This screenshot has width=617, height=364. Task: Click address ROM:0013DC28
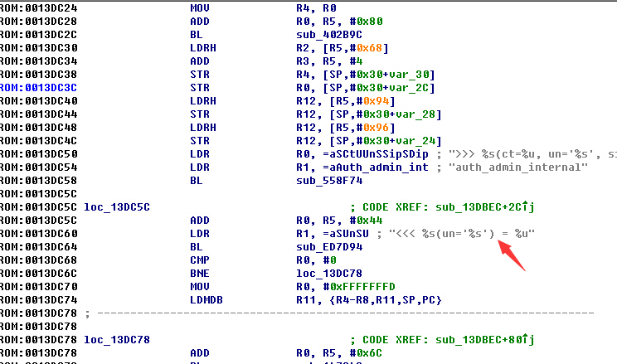tap(38, 22)
